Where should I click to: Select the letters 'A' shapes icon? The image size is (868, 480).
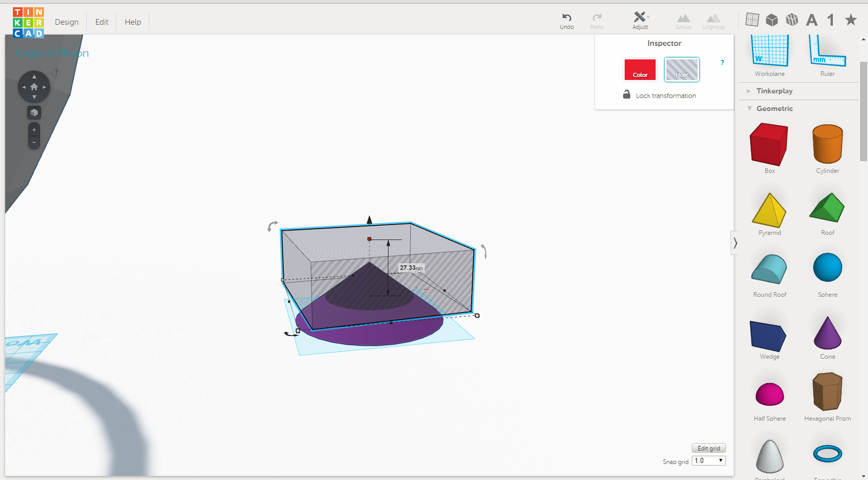[x=812, y=20]
